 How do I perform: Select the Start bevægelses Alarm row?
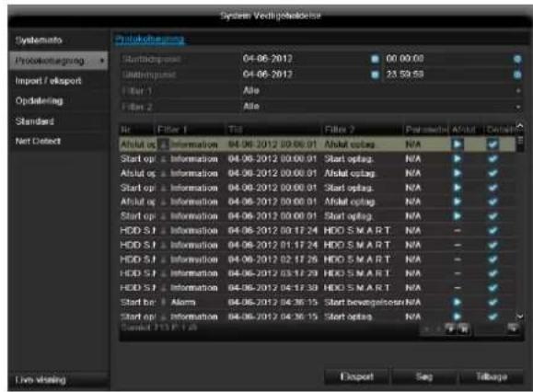pyautogui.click(x=318, y=303)
